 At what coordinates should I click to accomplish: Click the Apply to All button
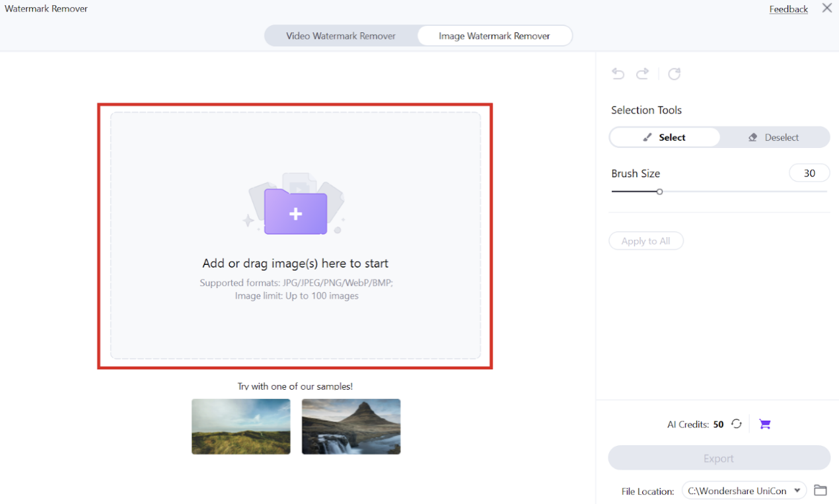tap(646, 241)
